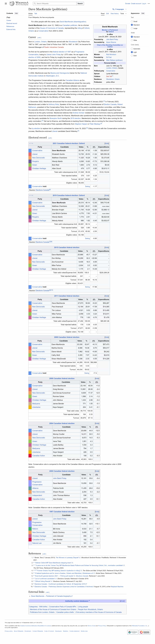The height and width of the screenshot is (644, 155).
Task: Click the Wikipedia globe logo
Action: click(12, 4)
